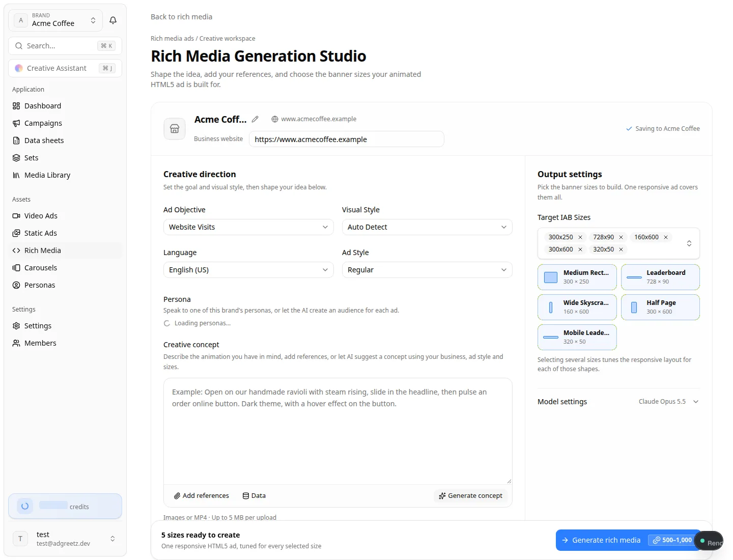
Task: Go back to rich media
Action: (x=182, y=17)
